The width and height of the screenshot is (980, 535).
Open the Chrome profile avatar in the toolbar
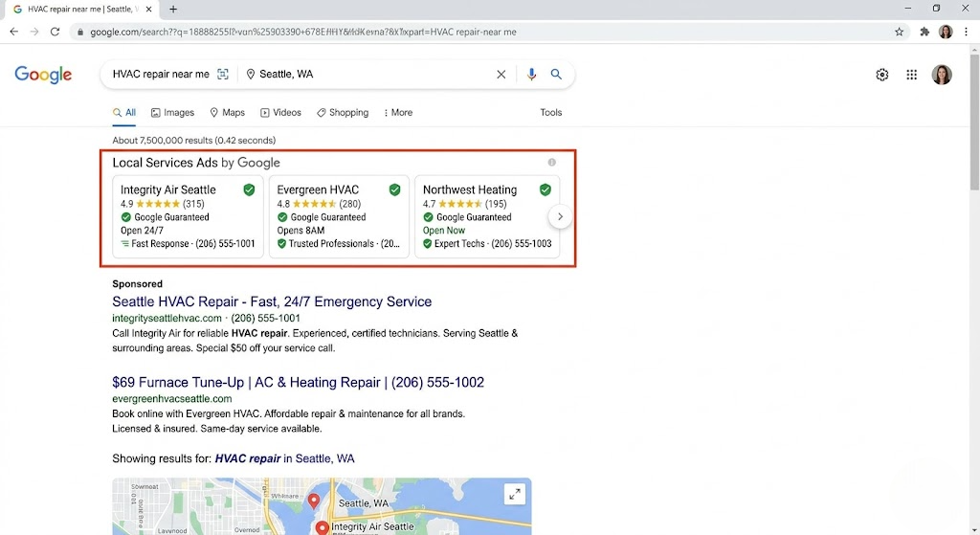946,32
